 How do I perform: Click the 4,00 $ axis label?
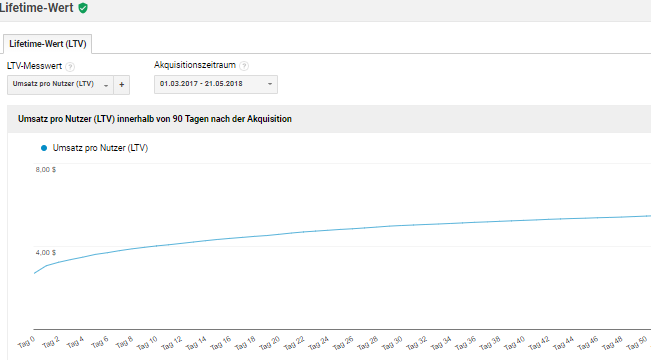[x=46, y=252]
